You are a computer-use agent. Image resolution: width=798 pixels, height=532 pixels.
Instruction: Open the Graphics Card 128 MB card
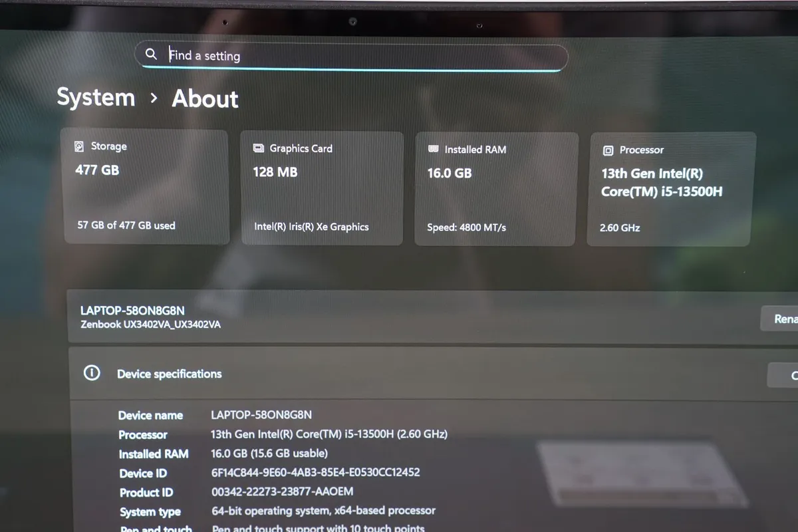click(322, 188)
